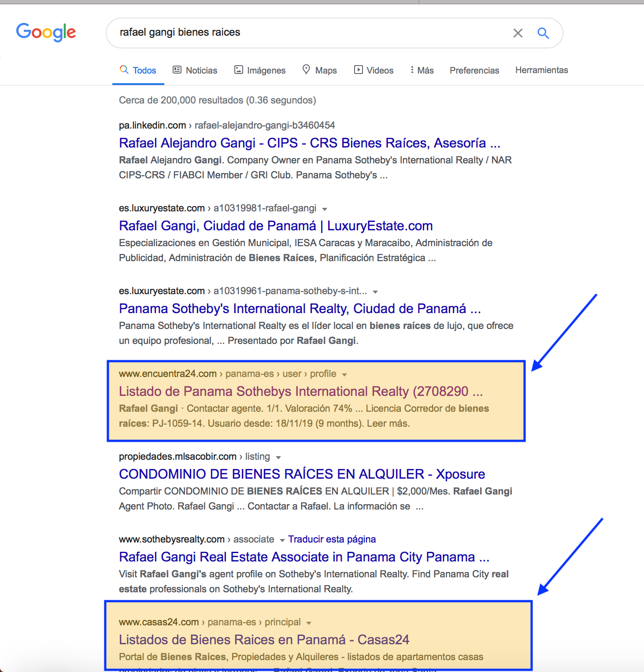Expand dropdown arrow beside mlsacobir listing URL
Viewport: 644px width, 672px height.
pos(278,457)
